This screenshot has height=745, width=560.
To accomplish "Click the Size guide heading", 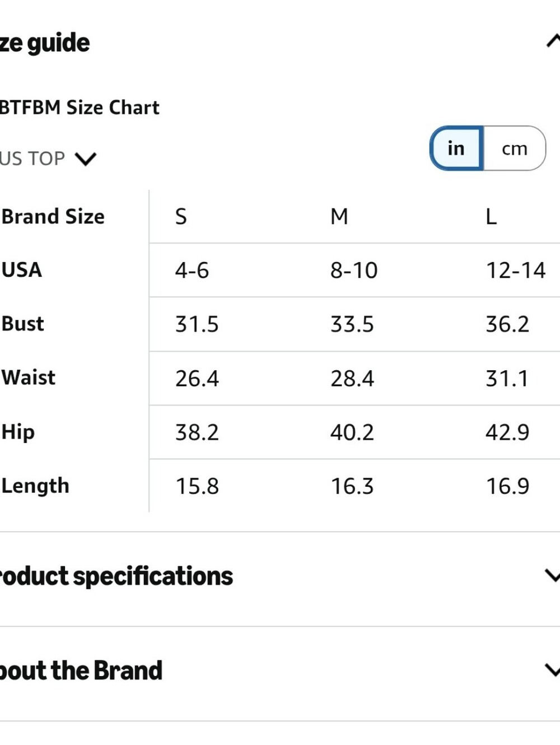I will [45, 43].
